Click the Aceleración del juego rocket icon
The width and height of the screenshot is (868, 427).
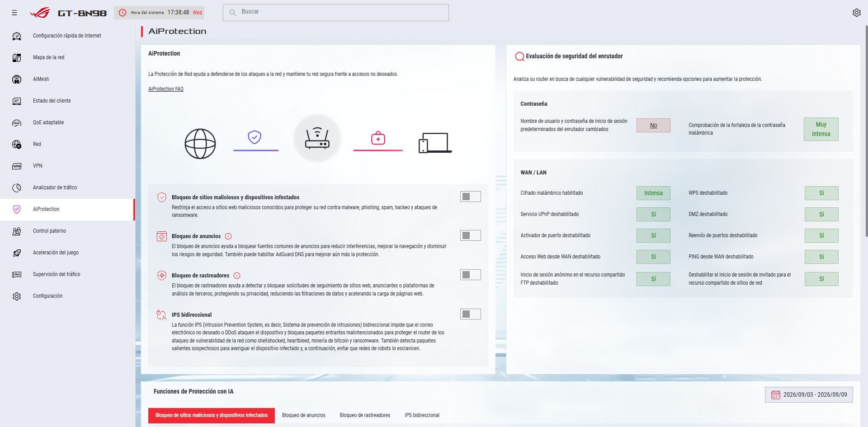point(17,253)
